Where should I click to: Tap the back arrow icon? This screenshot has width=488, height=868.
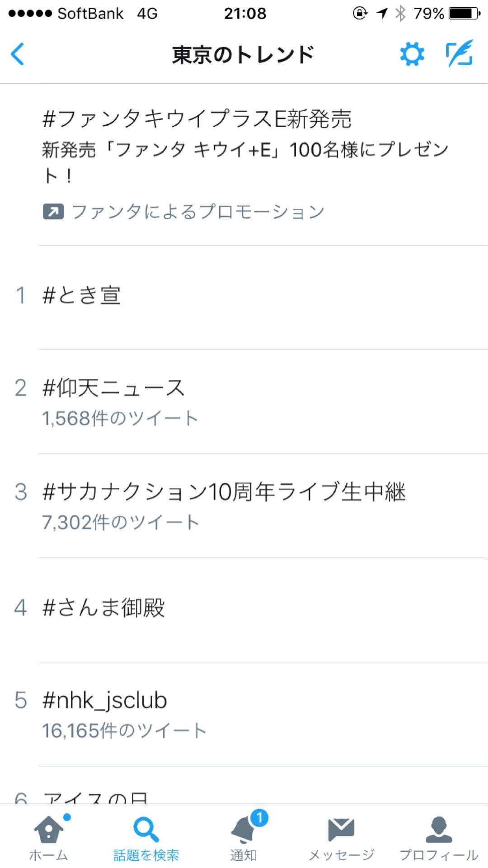pos(17,55)
